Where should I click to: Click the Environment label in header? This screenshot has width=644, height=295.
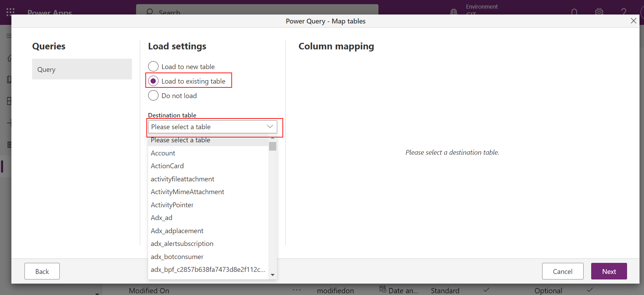point(482,7)
